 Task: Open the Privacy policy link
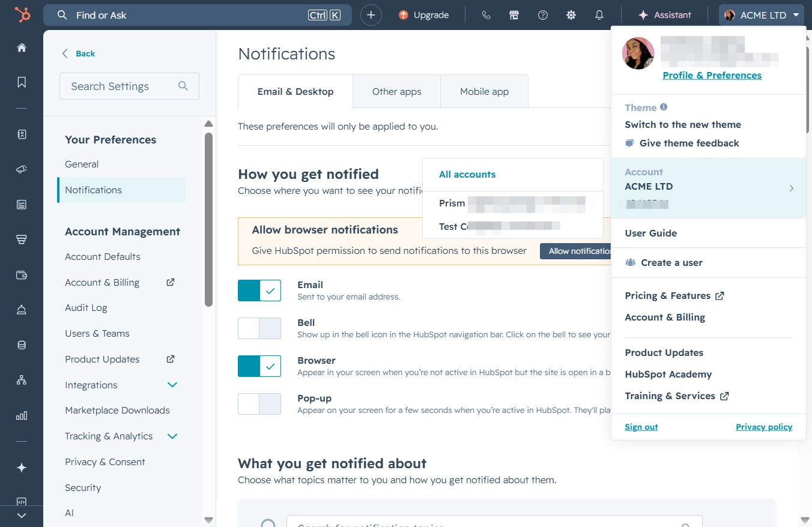[x=764, y=427]
